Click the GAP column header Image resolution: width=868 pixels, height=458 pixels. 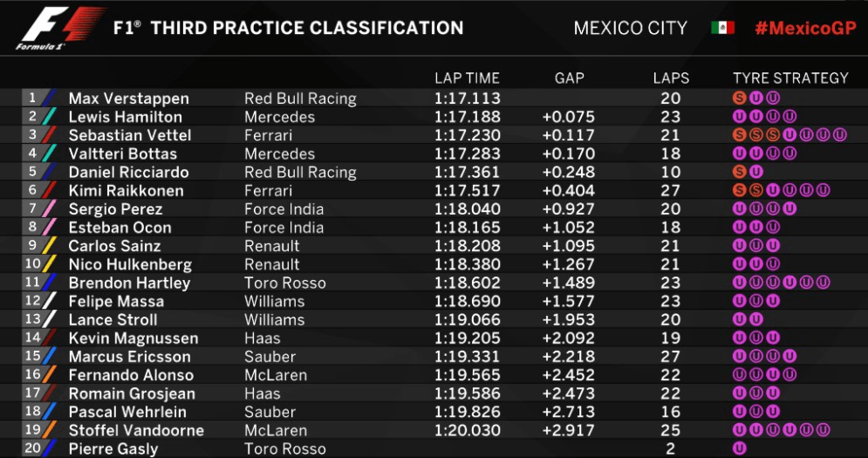pos(569,79)
